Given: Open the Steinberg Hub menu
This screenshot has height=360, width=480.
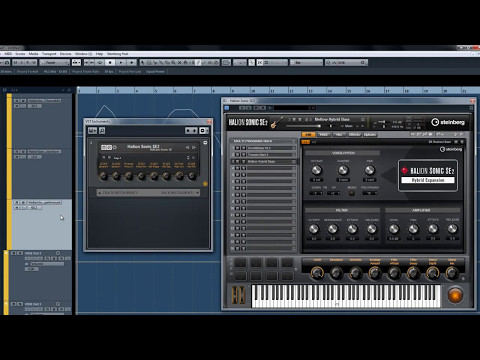Looking at the screenshot, I should (117, 54).
